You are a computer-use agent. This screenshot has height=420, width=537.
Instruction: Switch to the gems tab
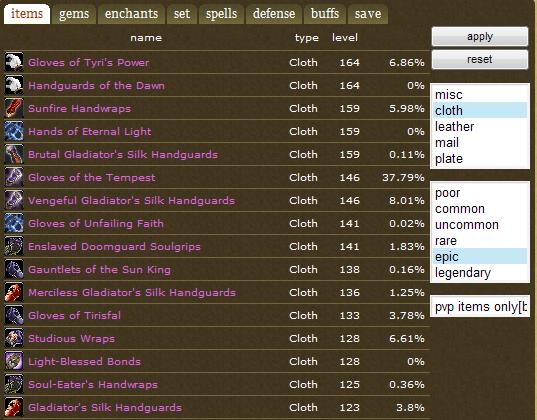(74, 14)
